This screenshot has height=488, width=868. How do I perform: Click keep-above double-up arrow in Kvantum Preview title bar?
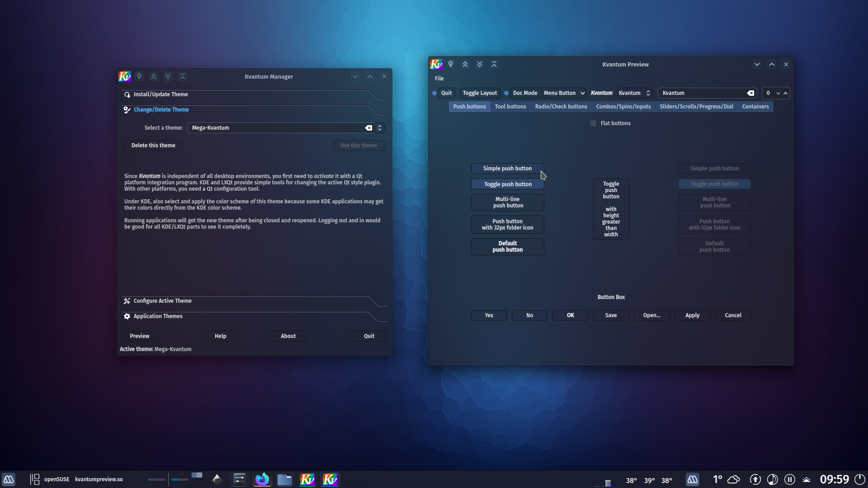click(465, 64)
